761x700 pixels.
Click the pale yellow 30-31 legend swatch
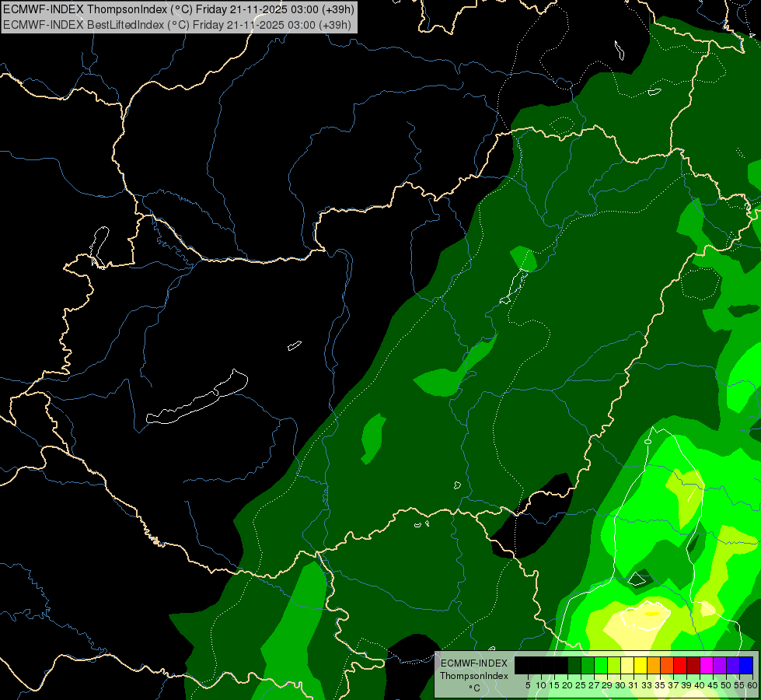point(627,665)
